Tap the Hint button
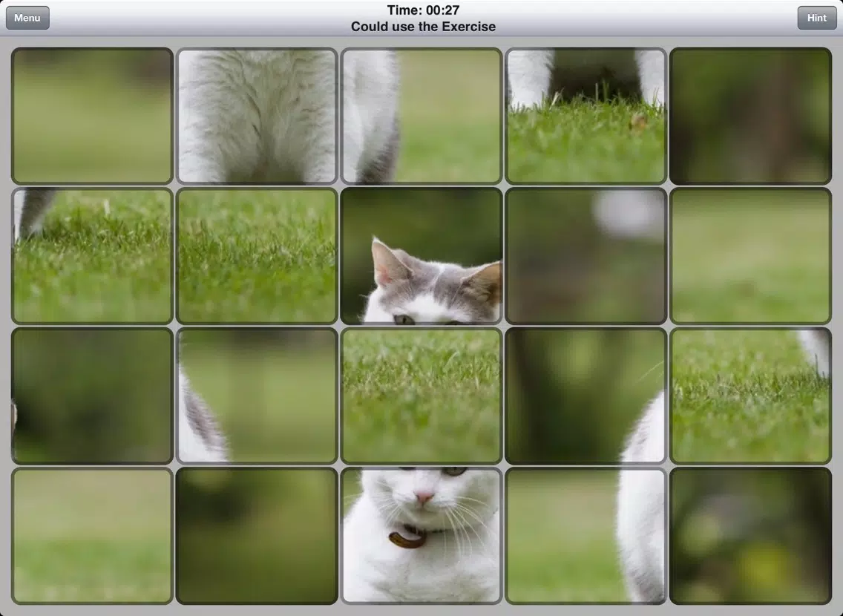 [816, 18]
